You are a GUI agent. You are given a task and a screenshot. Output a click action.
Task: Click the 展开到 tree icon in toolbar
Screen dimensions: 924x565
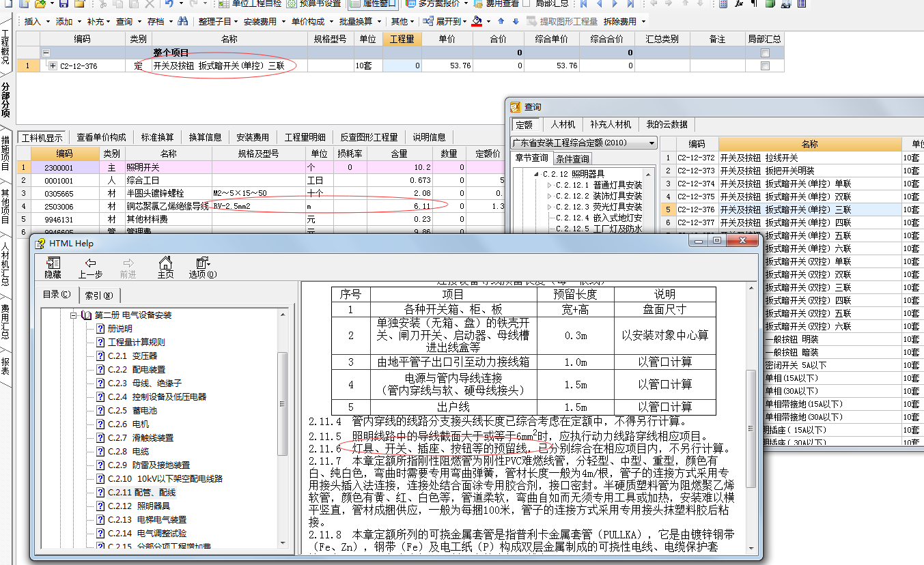click(x=429, y=21)
